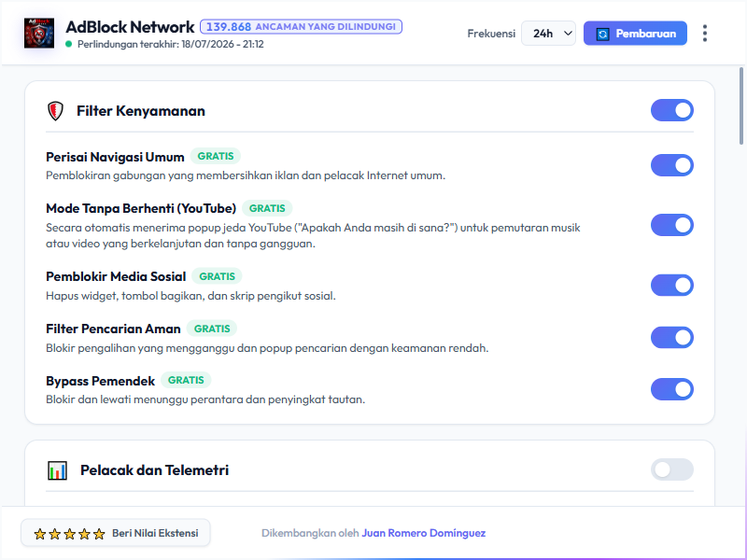Open the Frekuensi 24h dropdown

pos(548,34)
